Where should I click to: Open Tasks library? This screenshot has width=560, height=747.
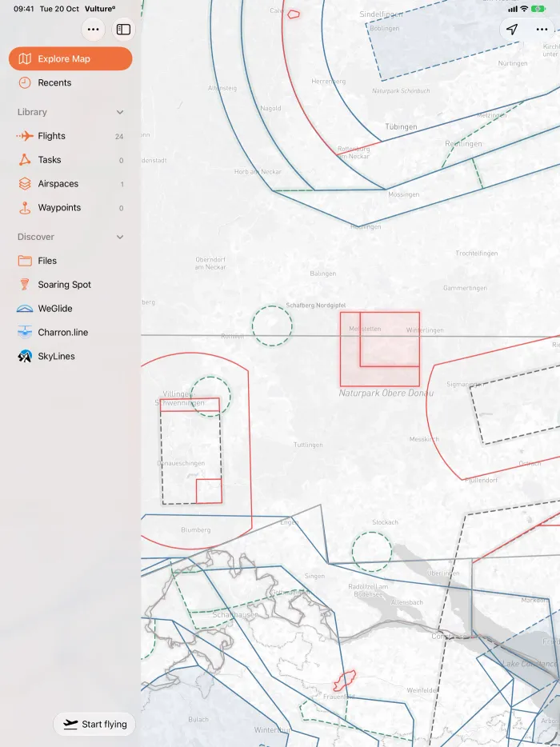pyautogui.click(x=70, y=160)
